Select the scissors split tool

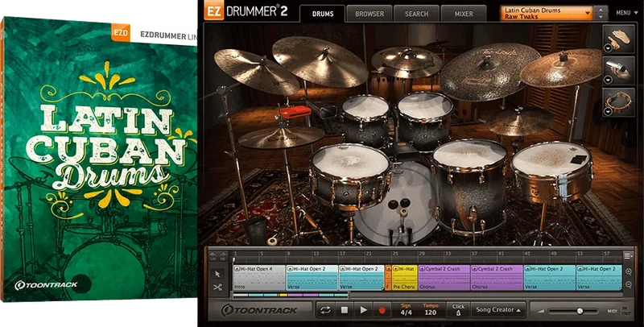click(217, 288)
